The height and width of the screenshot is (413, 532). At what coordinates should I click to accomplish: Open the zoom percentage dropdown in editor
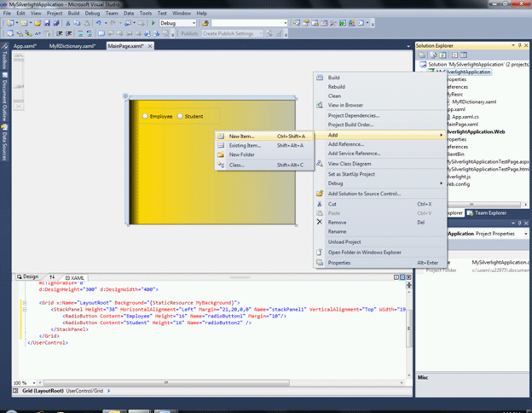(x=24, y=383)
